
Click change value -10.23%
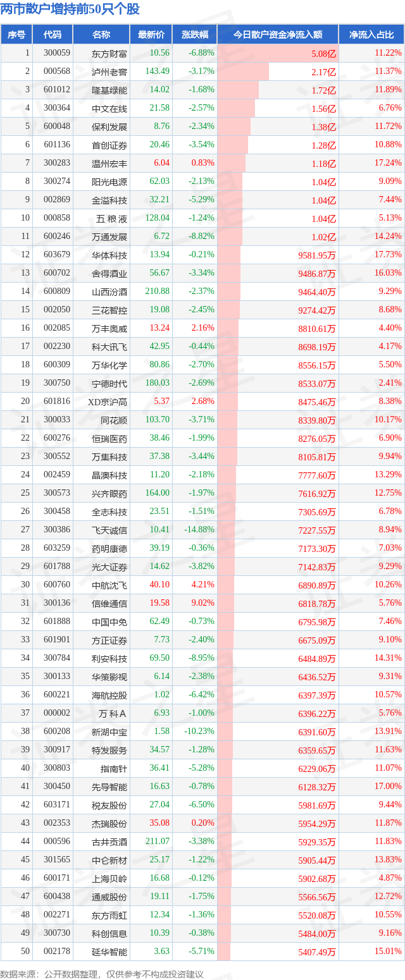[x=200, y=732]
